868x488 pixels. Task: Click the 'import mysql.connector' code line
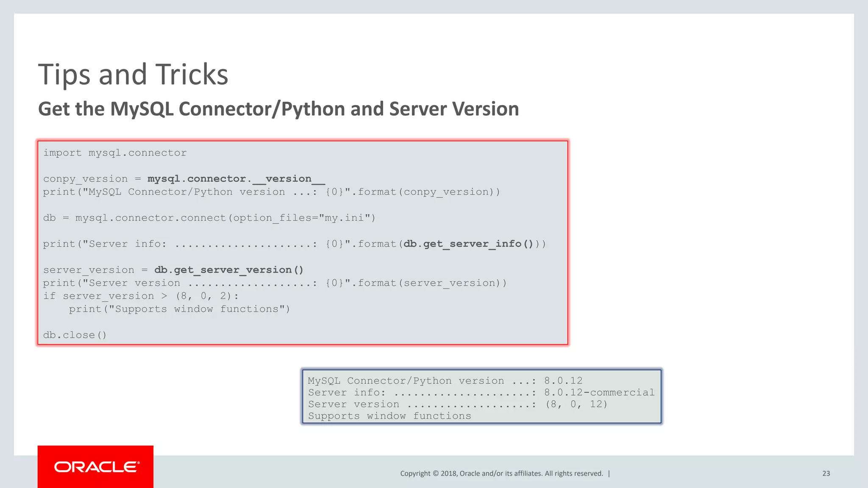[114, 153]
